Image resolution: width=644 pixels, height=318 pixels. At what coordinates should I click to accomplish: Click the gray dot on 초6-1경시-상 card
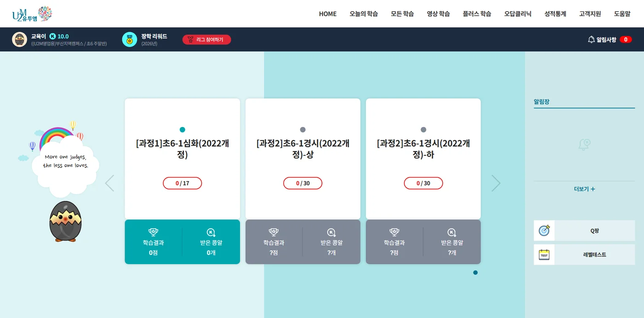click(303, 130)
